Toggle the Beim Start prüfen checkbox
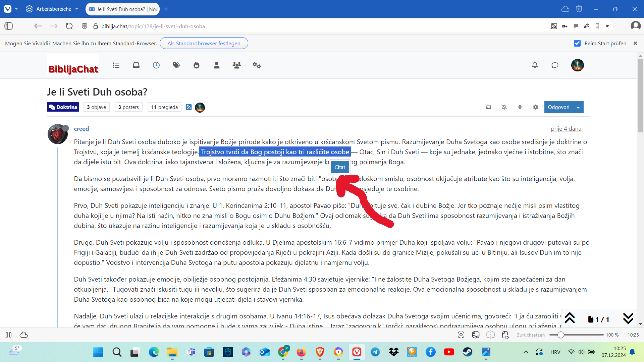 (577, 43)
